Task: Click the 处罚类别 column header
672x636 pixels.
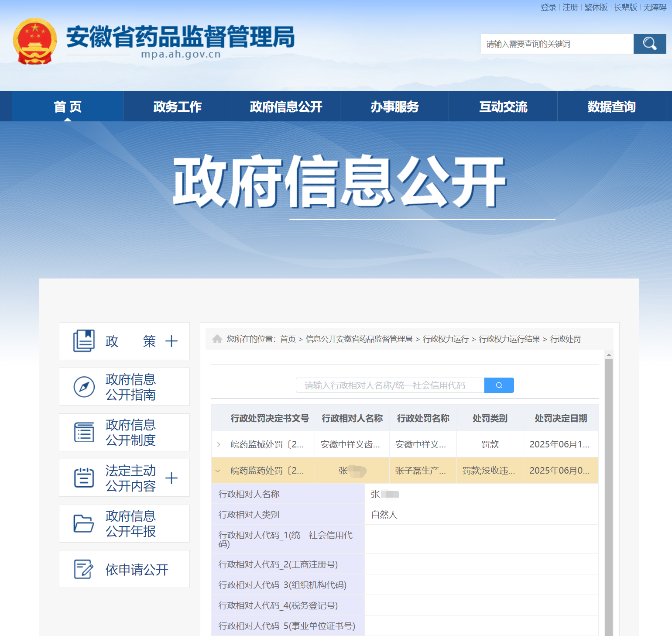Action: pos(490,418)
